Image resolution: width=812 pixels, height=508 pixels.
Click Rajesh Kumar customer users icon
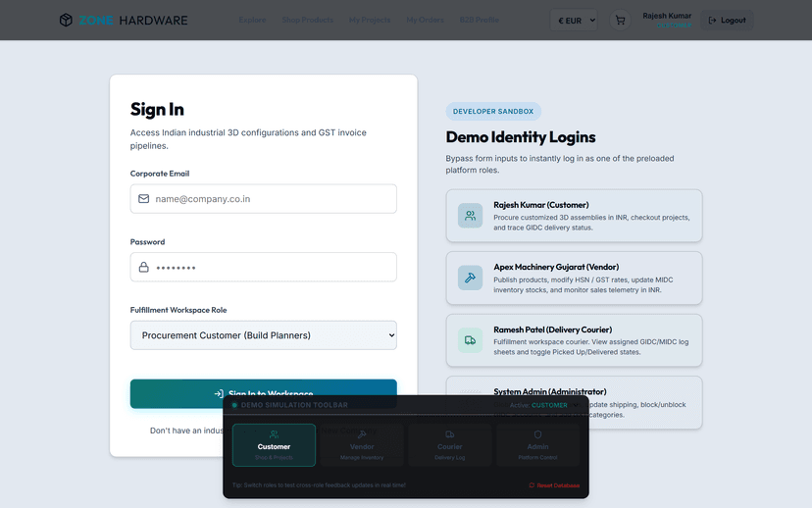pos(470,216)
